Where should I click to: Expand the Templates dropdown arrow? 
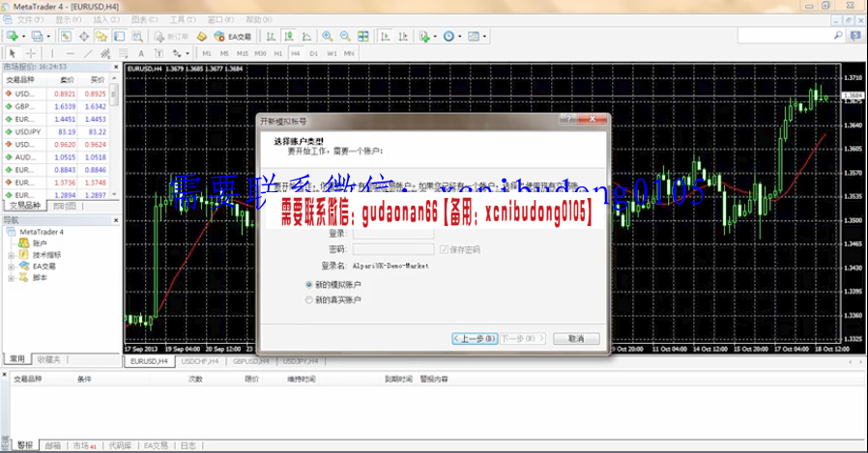pos(484,37)
